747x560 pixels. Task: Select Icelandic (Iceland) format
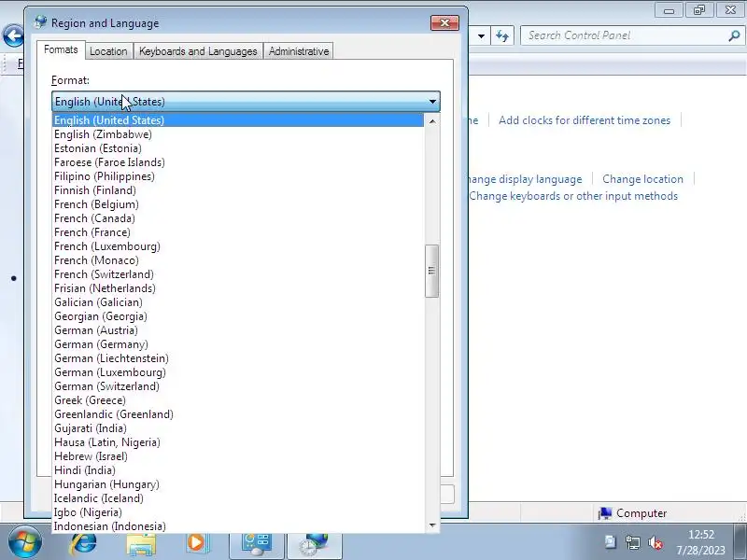237,498
